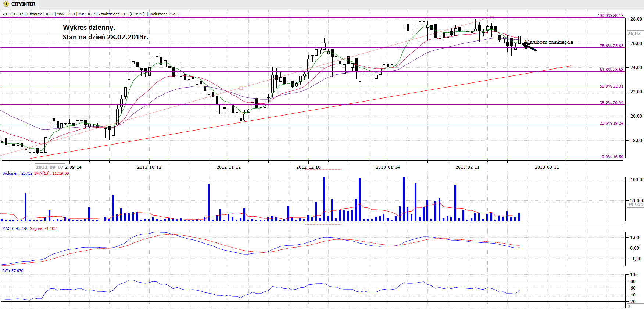Click the 1,00 MACD axis label
Image resolution: width=644 pixels, height=309 pixels.
[635, 238]
